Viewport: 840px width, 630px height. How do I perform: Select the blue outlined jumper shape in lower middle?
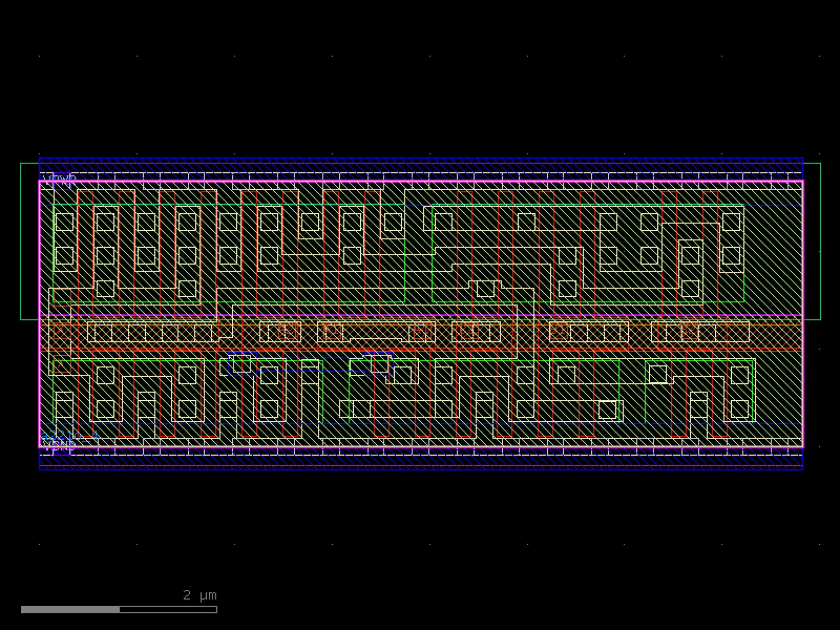(x=311, y=365)
